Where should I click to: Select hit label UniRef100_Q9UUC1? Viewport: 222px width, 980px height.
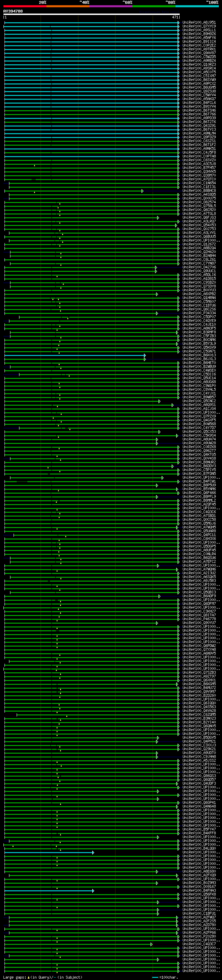click(199, 271)
